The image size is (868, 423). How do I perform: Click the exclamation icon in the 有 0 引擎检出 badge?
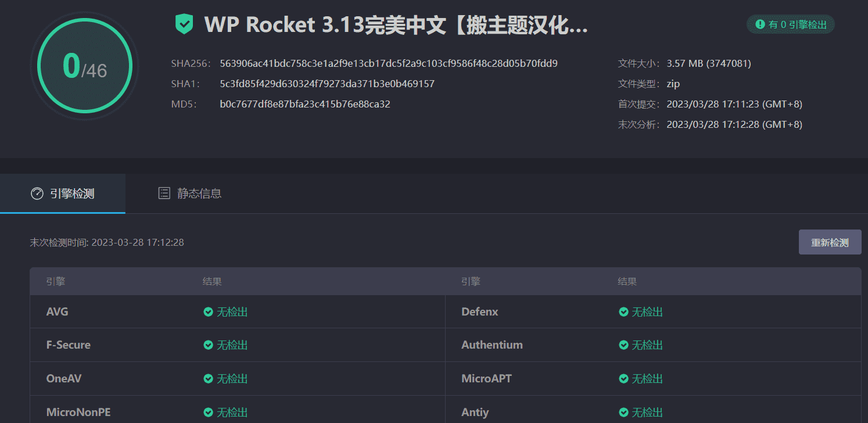point(760,24)
